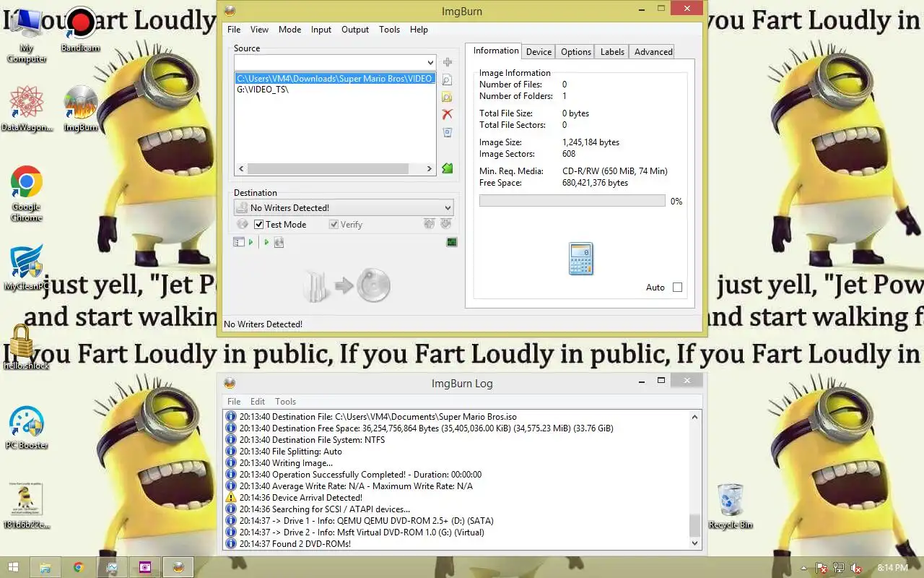This screenshot has height=578, width=924.
Task: Click the queue window icon below Test Mode
Action: click(239, 242)
